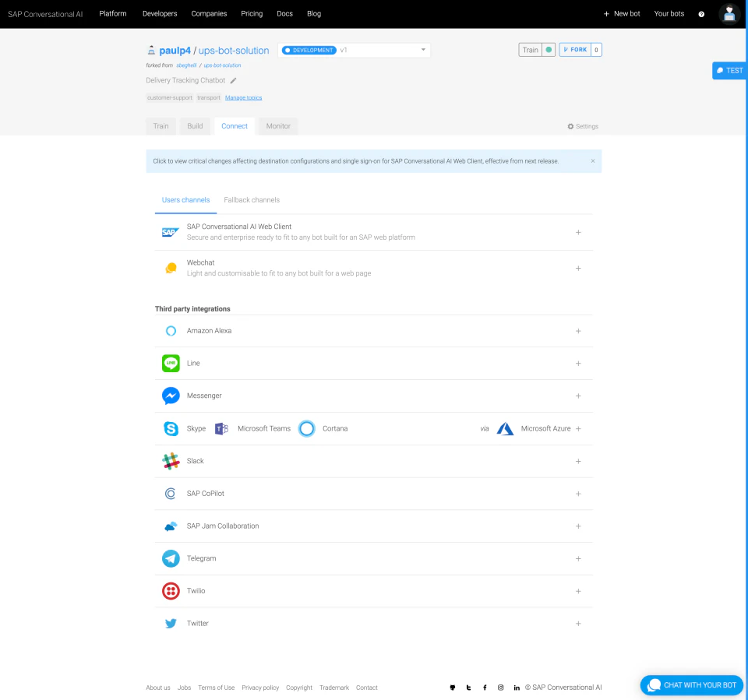Open the Manage topics link
Screen dimensions: 748x700
pyautogui.click(x=243, y=97)
